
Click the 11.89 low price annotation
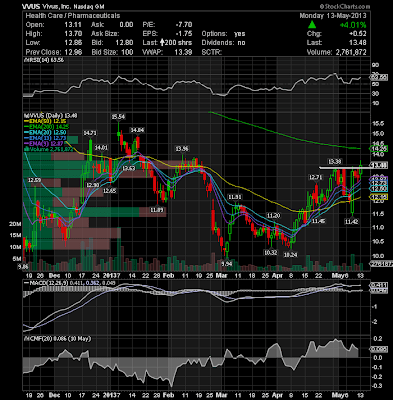click(x=157, y=210)
